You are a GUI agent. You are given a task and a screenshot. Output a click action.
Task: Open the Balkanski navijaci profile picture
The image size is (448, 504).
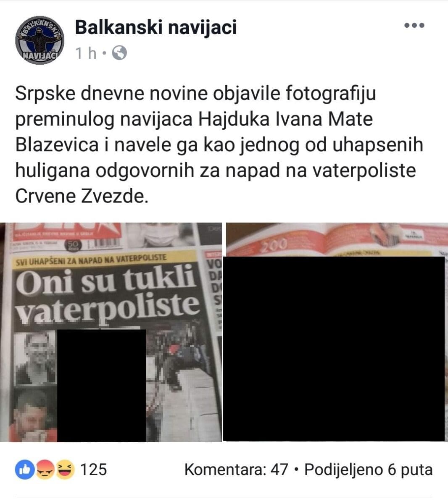tap(40, 41)
